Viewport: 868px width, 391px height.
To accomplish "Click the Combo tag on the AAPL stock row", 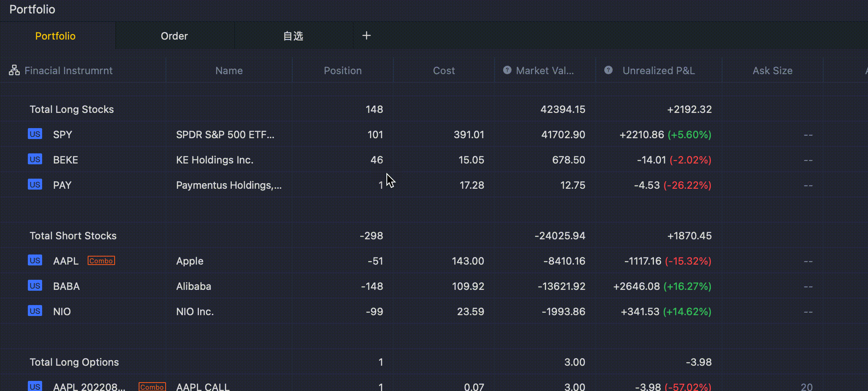I will coord(101,261).
